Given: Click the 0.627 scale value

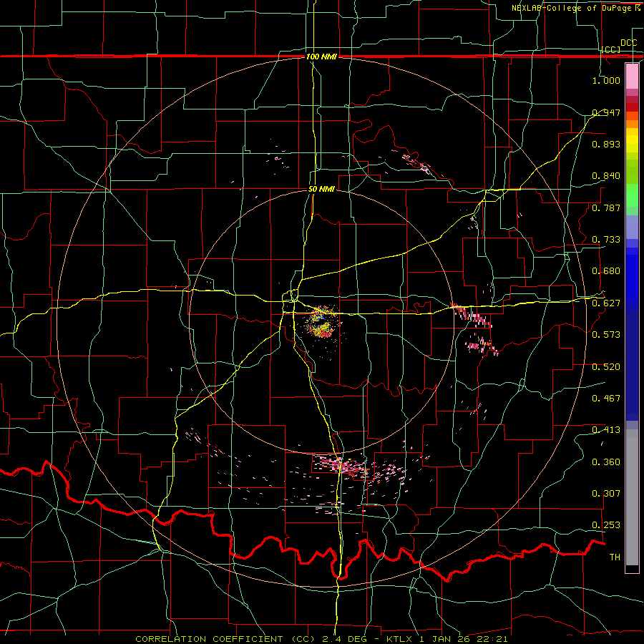Looking at the screenshot, I should click(x=606, y=303).
